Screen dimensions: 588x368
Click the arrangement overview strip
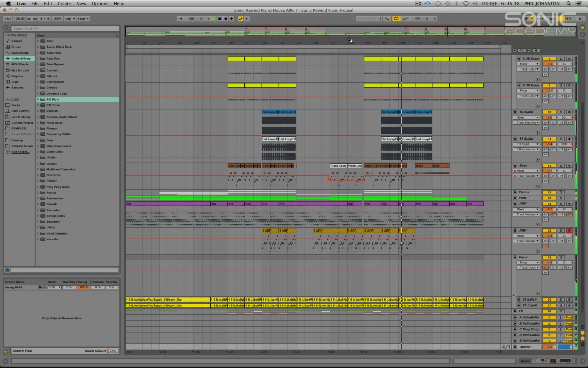pyautogui.click(x=350, y=31)
